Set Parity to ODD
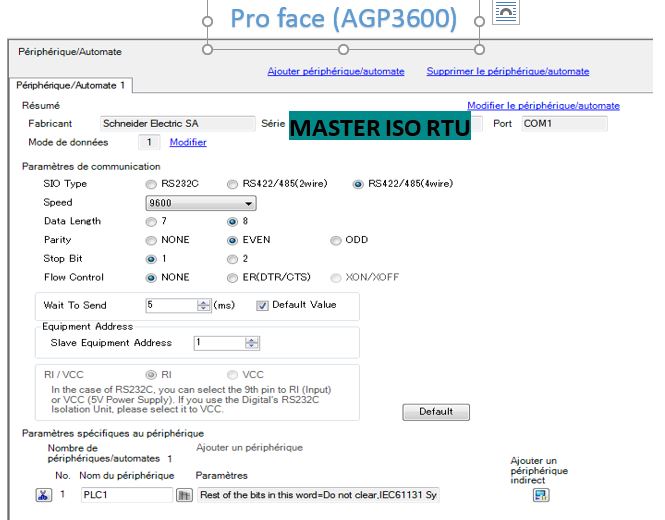665x520 pixels. tap(336, 240)
